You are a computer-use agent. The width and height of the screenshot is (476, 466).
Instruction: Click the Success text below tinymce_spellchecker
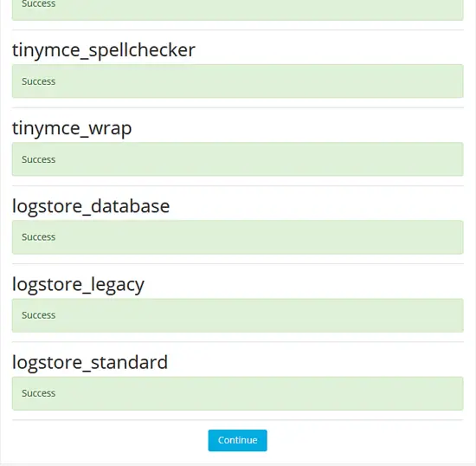pyautogui.click(x=39, y=81)
